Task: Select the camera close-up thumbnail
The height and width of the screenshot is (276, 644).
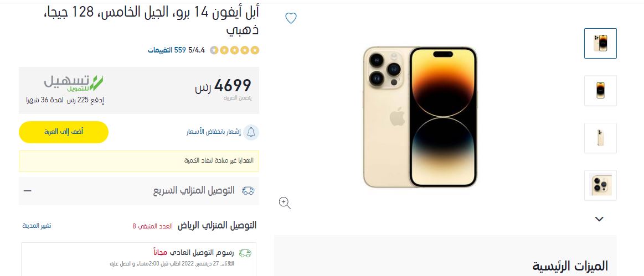Action: click(600, 185)
